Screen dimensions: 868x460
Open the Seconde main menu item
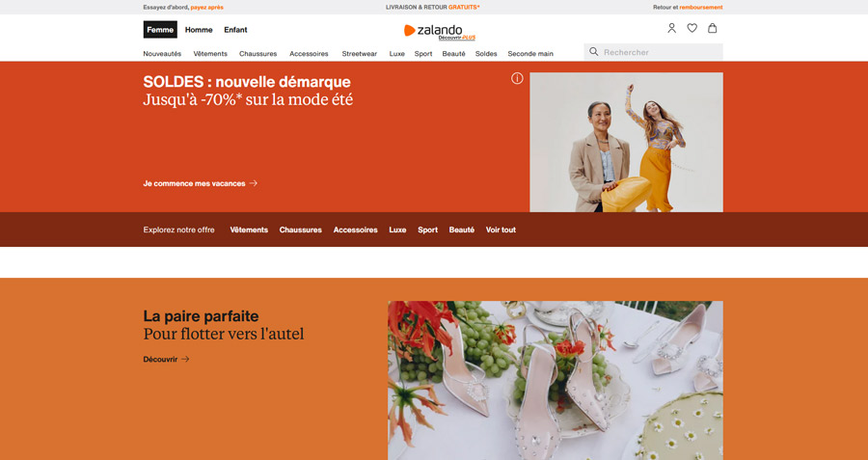click(530, 54)
